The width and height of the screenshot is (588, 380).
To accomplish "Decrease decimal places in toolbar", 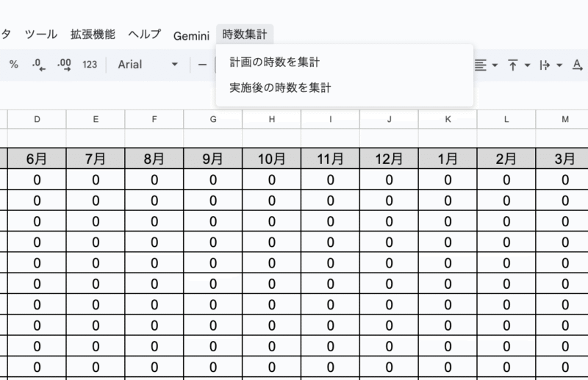I will tap(39, 65).
